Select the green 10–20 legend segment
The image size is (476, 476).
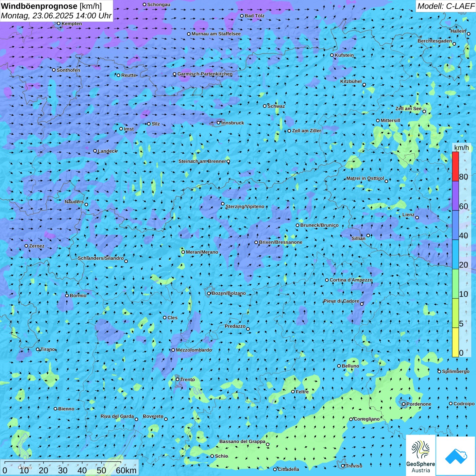tap(455, 284)
